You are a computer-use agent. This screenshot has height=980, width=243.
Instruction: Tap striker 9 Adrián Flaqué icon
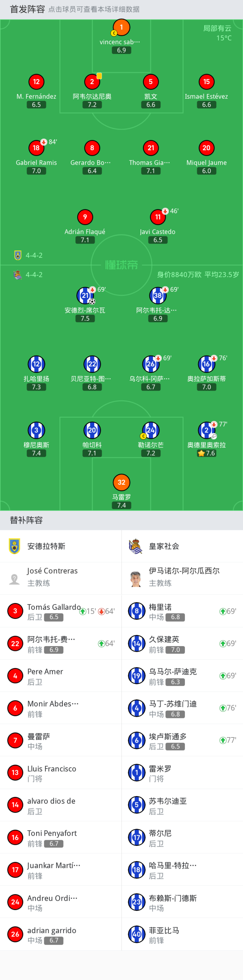click(x=85, y=217)
